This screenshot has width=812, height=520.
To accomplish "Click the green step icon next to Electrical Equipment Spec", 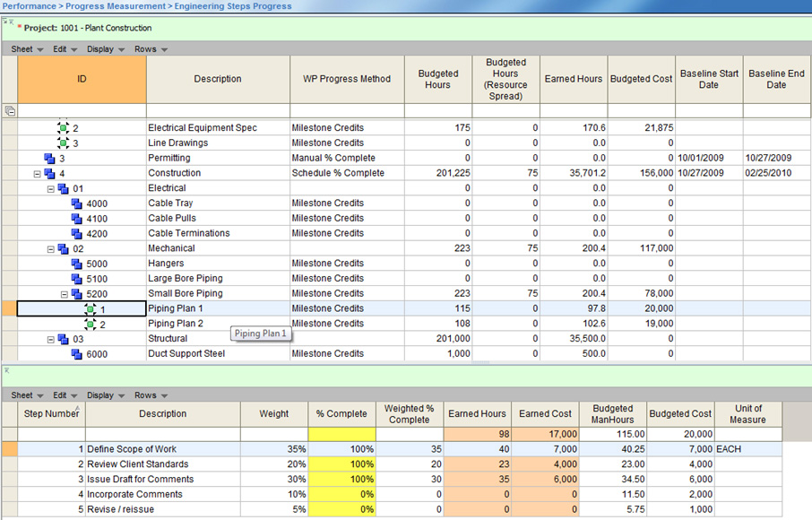I will (65, 128).
